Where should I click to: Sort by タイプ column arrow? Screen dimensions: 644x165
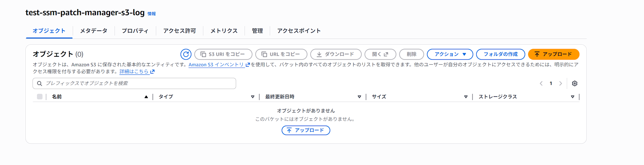pyautogui.click(x=253, y=97)
